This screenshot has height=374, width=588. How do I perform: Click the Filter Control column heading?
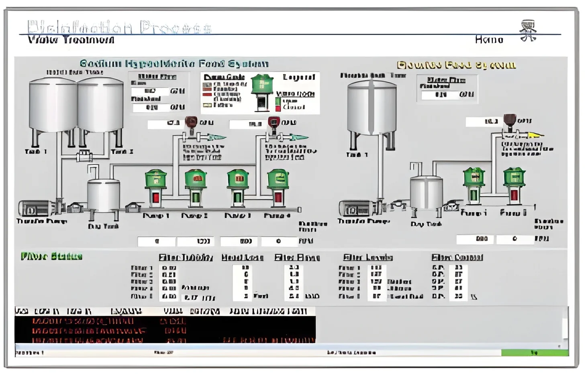click(x=457, y=258)
